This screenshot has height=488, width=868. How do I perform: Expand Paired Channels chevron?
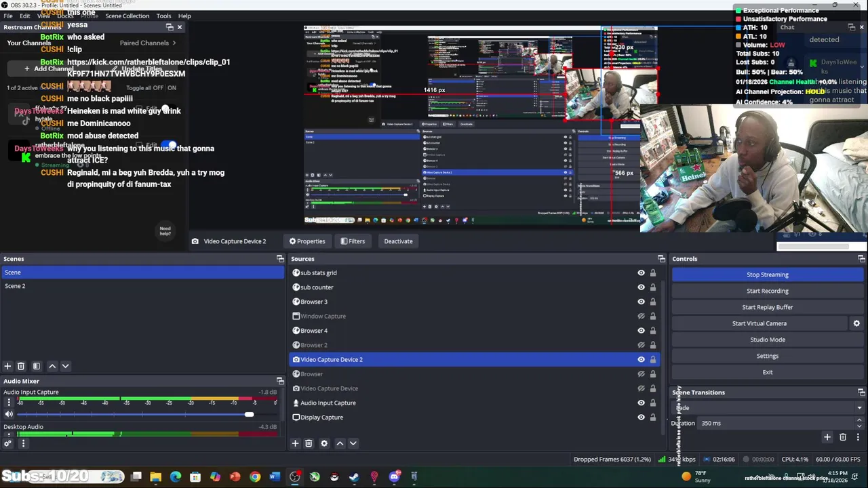tap(174, 43)
